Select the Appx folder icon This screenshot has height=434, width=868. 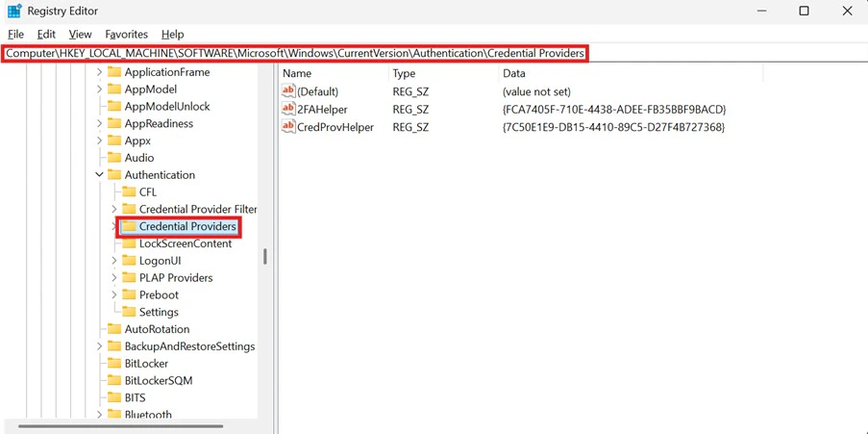(x=114, y=140)
